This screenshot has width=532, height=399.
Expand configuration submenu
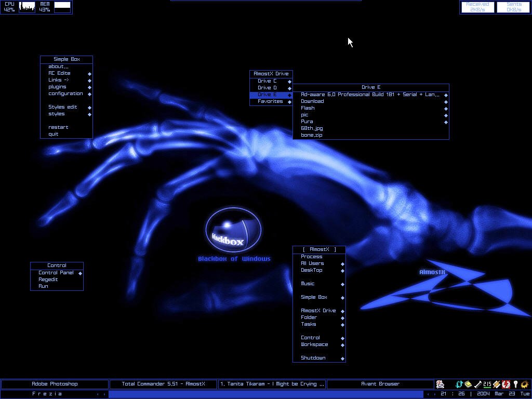tap(66, 94)
